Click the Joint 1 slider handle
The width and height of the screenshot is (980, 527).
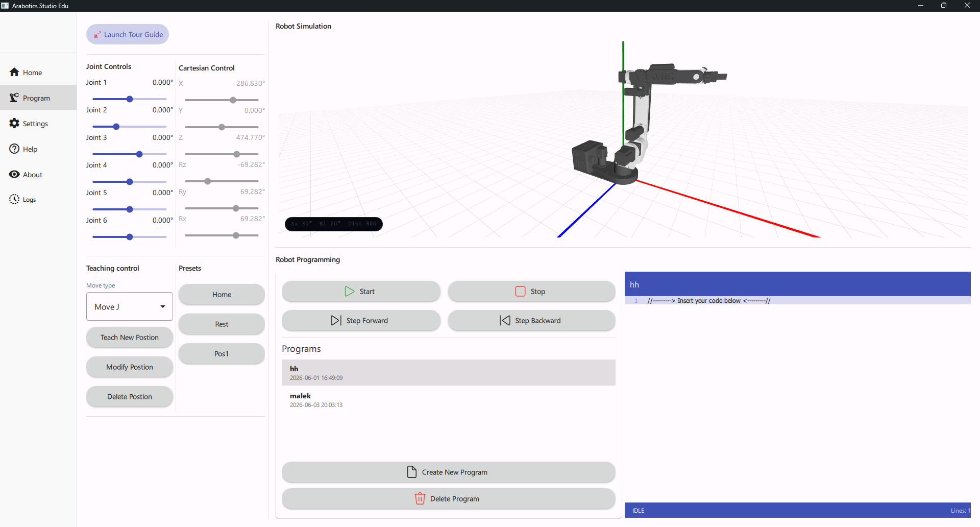click(x=130, y=99)
